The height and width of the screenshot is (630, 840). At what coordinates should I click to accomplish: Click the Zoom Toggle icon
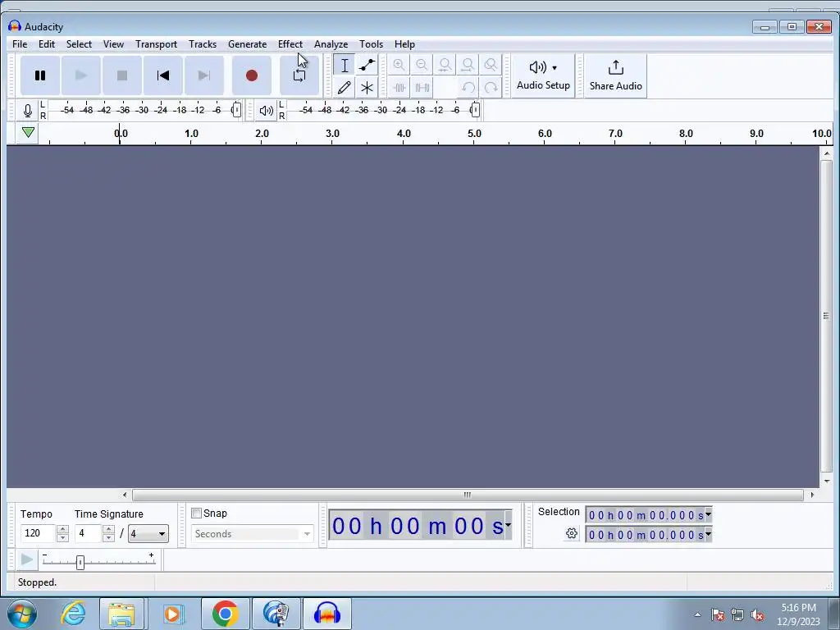491,66
